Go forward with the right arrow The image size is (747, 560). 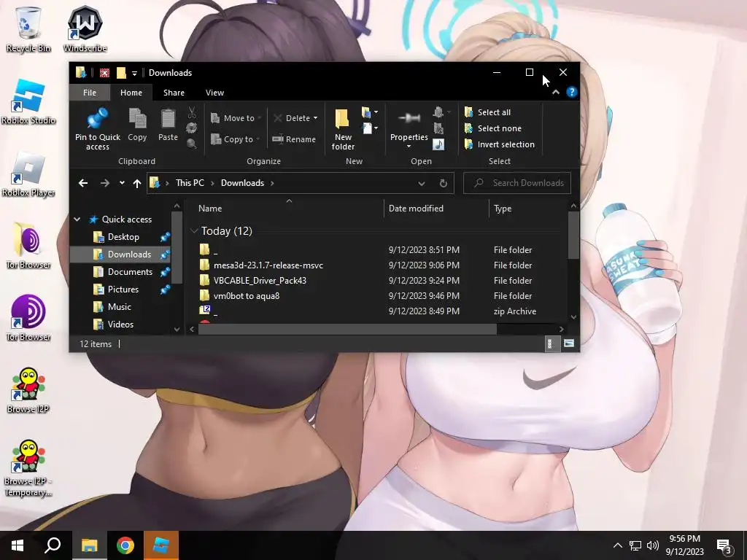click(x=105, y=183)
